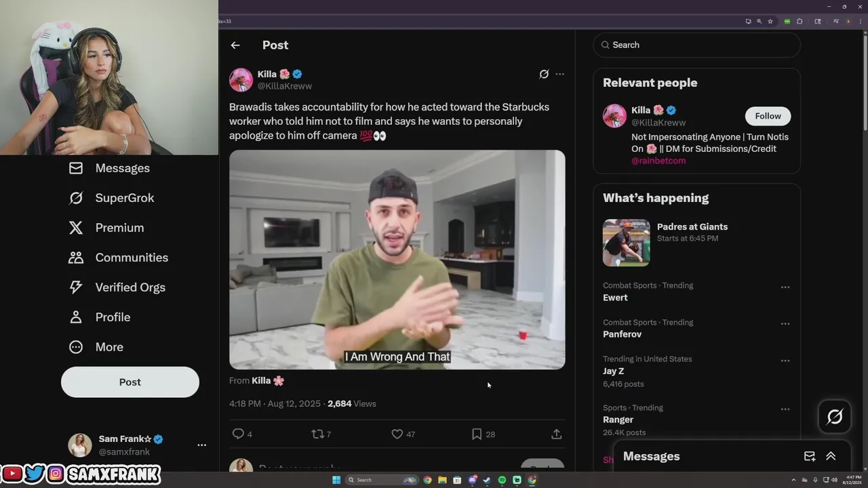Open the floating Grok button

click(x=835, y=416)
